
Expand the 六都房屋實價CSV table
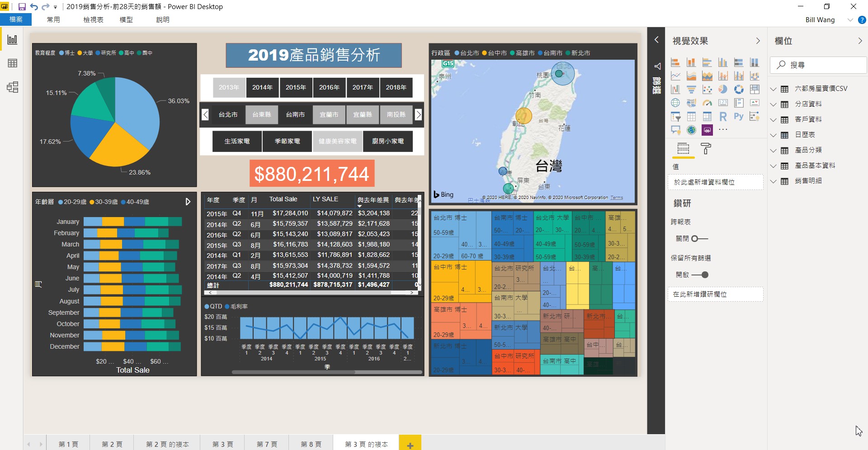click(774, 89)
